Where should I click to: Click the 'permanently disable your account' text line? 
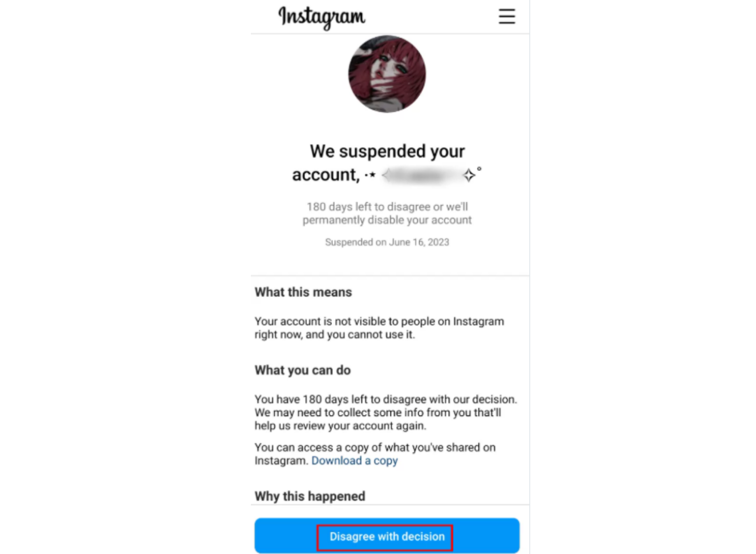pyautogui.click(x=387, y=220)
